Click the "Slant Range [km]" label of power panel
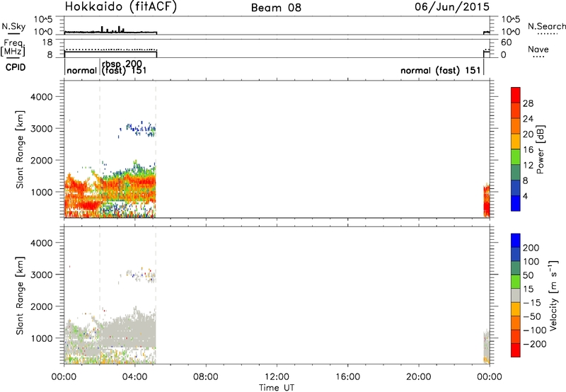 click(20, 149)
